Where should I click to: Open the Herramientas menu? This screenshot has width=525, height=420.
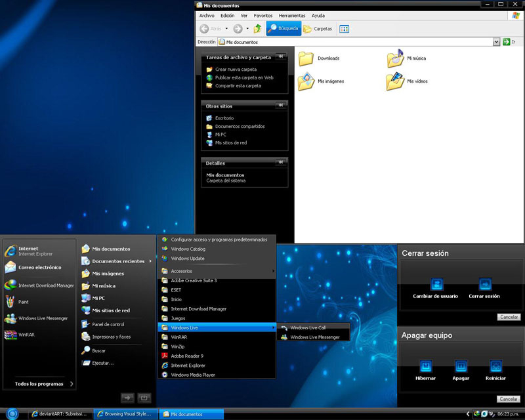pos(292,16)
